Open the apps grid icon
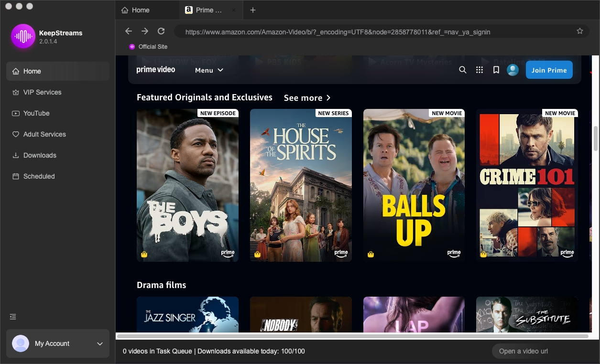 click(480, 70)
